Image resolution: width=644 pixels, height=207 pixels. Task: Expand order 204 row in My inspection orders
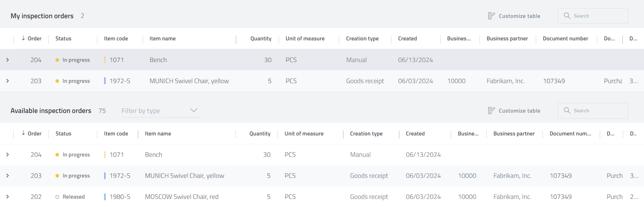pyautogui.click(x=7, y=60)
